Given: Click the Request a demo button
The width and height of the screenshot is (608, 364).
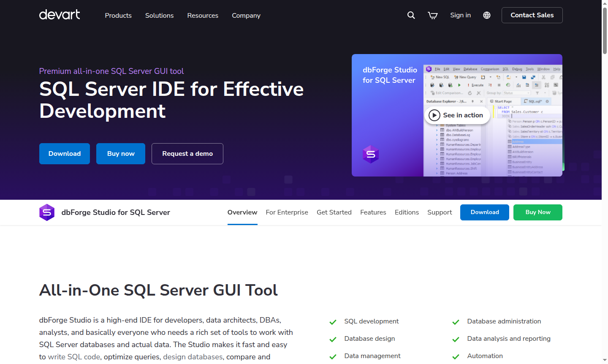Looking at the screenshot, I should point(187,153).
